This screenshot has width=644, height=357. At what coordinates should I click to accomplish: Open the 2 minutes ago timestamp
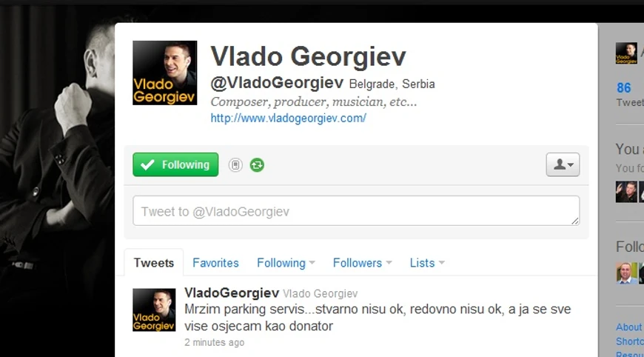tap(215, 342)
